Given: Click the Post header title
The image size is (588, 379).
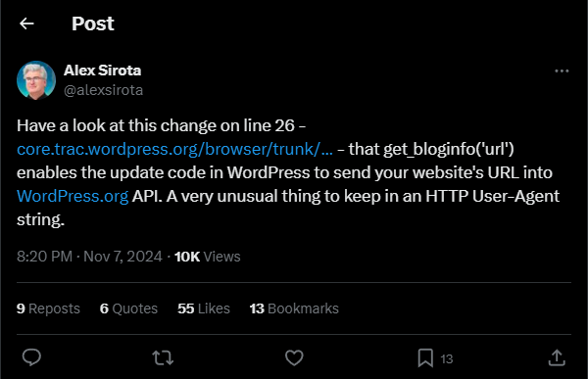Looking at the screenshot, I should pos(93,24).
